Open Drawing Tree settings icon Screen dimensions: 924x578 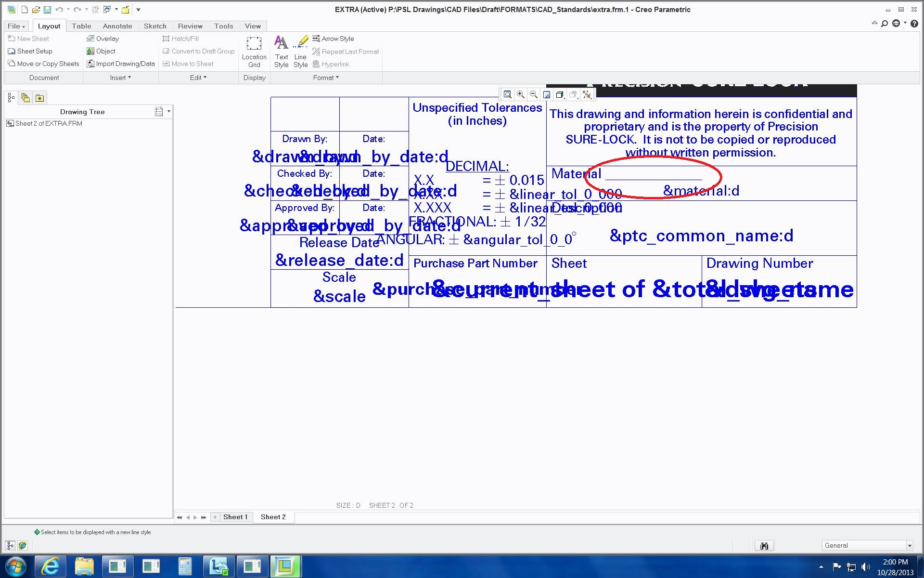point(159,112)
